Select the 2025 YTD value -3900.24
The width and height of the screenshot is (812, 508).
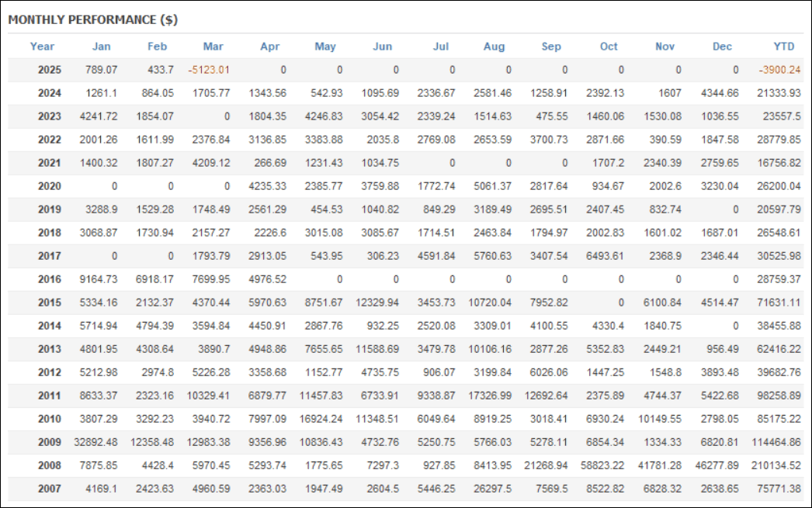[780, 70]
